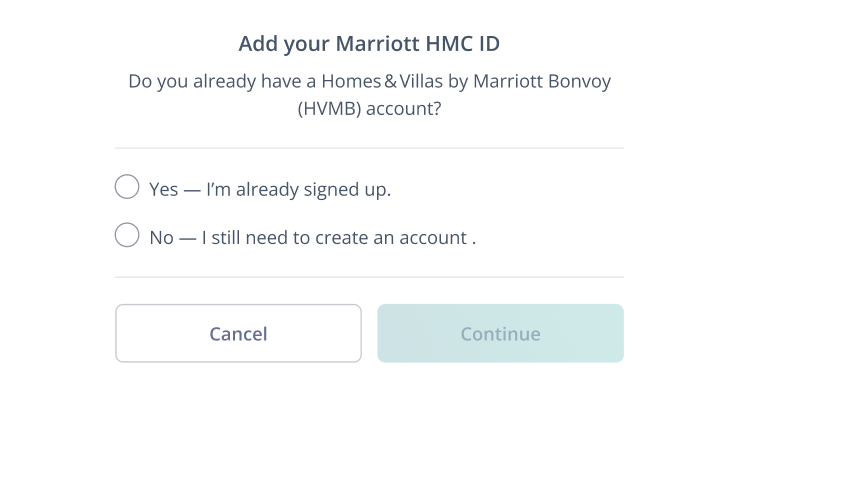Click the words "Homes & Villas" in the description

[x=383, y=81]
